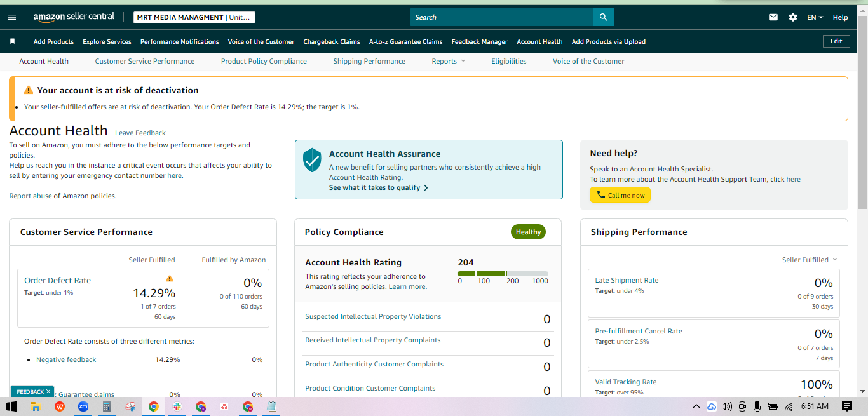This screenshot has width=868, height=416.
Task: Click the Report abuse link
Action: [x=30, y=196]
